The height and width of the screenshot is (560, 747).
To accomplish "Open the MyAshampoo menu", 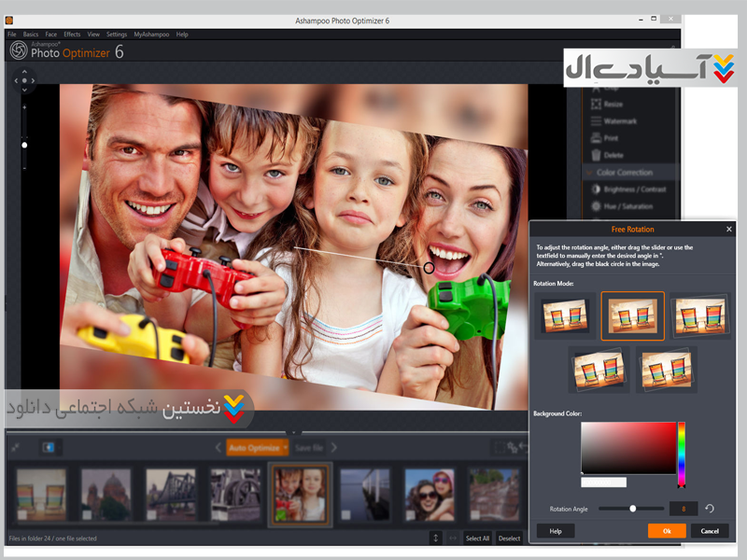I will 150,35.
